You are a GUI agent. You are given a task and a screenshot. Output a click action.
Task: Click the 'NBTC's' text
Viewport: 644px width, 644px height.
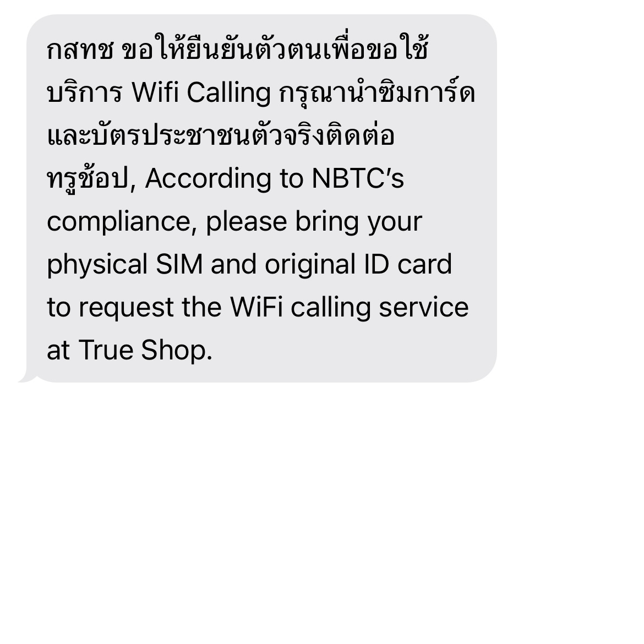tap(358, 178)
